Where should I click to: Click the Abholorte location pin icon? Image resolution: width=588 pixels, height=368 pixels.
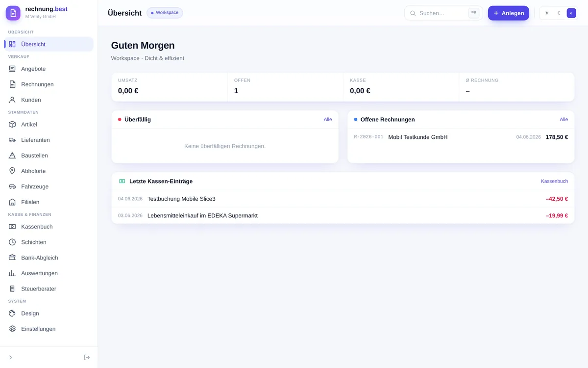(x=12, y=171)
